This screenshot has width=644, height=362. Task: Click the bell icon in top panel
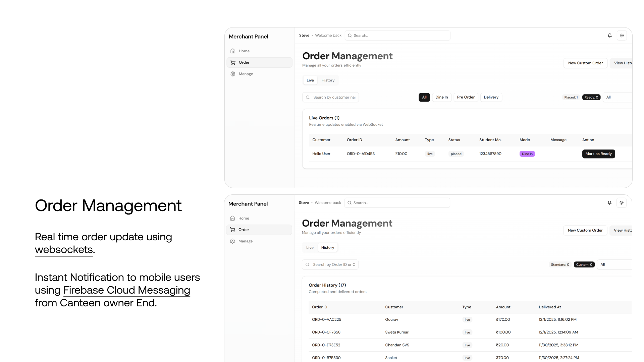610,36
